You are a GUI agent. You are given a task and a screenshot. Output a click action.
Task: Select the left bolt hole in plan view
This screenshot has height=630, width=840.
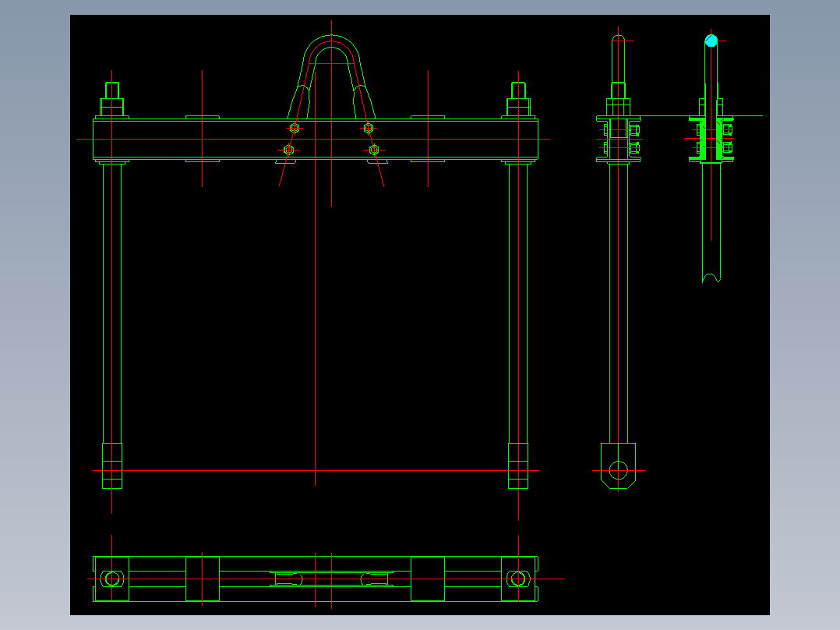[112, 579]
